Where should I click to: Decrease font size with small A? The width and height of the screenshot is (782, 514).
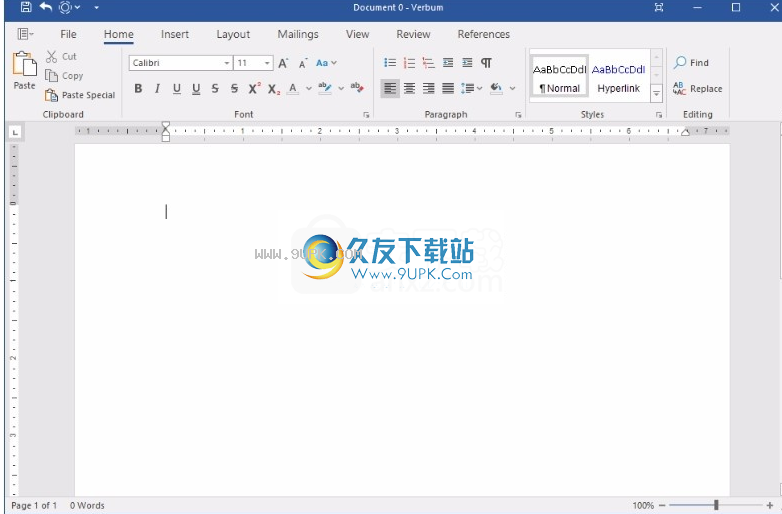point(302,64)
